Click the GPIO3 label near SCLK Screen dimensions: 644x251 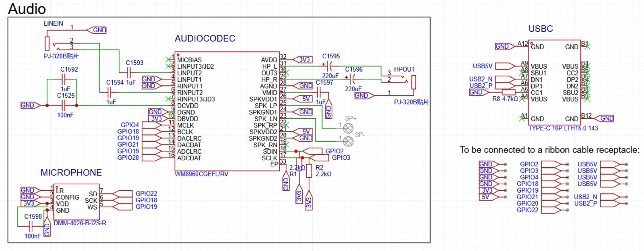[341, 158]
